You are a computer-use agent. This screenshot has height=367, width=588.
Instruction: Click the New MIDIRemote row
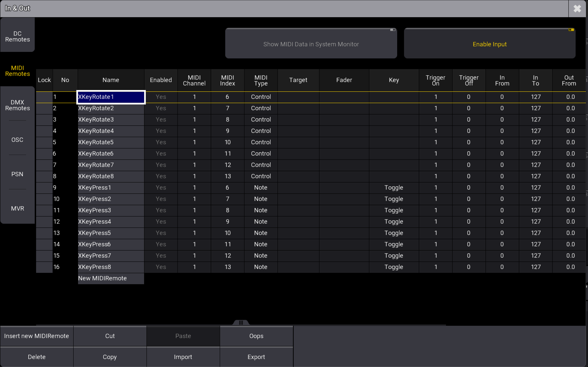pos(111,278)
